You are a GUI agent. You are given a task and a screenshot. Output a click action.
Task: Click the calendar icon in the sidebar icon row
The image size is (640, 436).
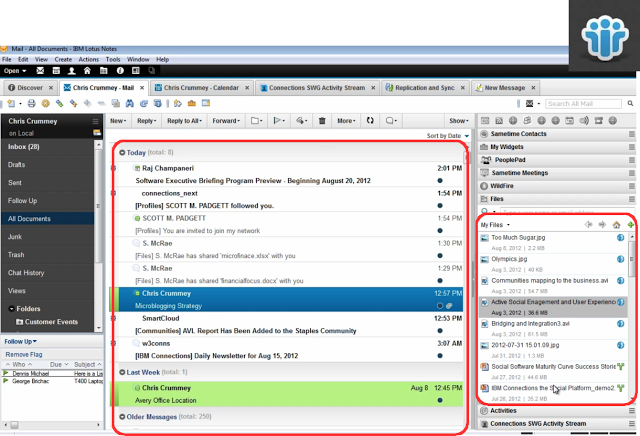569,120
